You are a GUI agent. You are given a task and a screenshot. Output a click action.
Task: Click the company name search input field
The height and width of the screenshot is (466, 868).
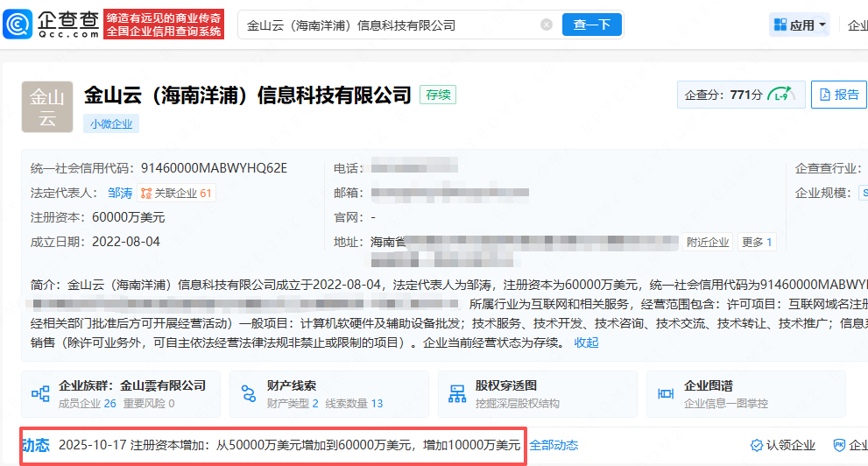click(385, 25)
